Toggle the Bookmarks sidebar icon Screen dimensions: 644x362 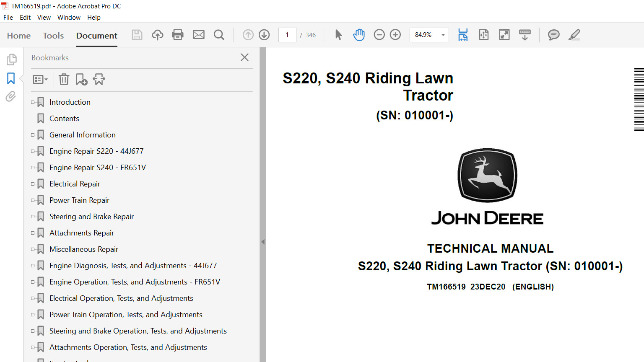pyautogui.click(x=11, y=78)
